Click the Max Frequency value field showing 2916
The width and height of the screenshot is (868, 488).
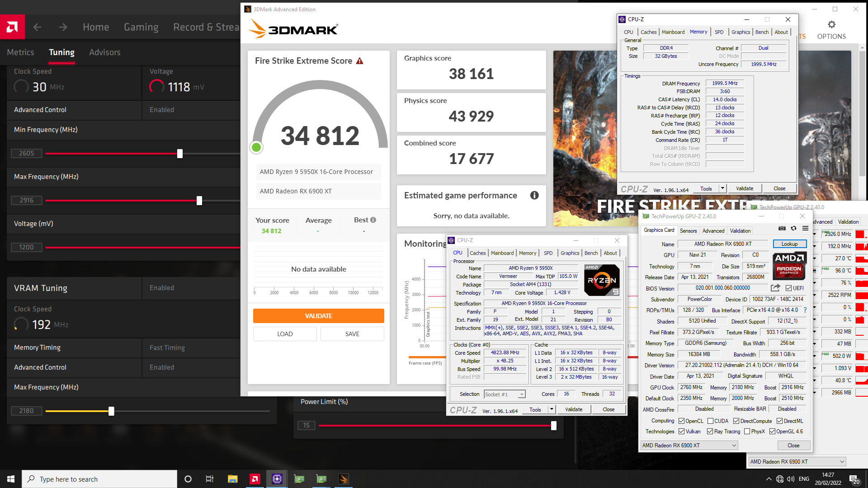(26, 200)
